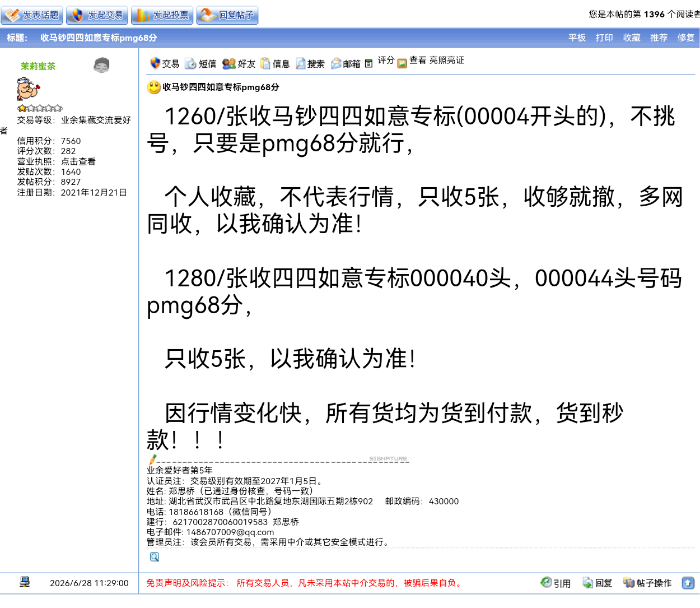Click 查看 亮照亮证 link
The image size is (700, 608).
437,60
